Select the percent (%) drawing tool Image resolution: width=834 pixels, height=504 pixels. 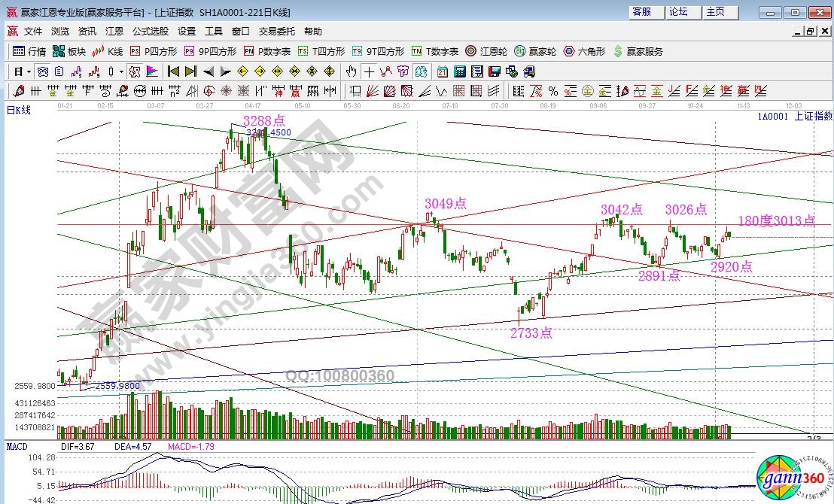552,91
